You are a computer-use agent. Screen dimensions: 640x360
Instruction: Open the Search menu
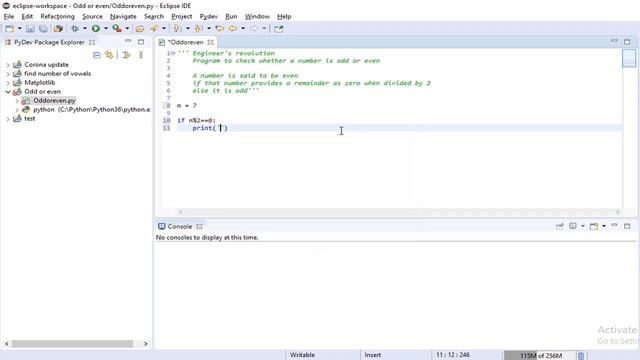click(153, 16)
